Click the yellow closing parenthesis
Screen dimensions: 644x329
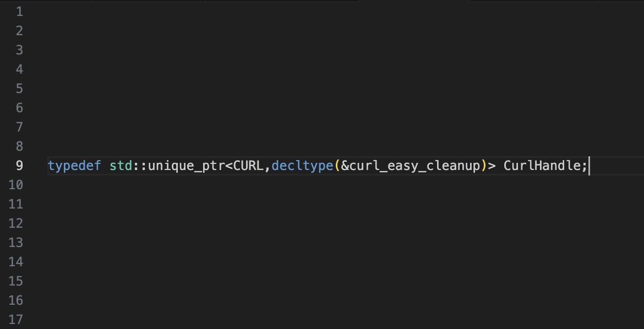[x=484, y=166]
